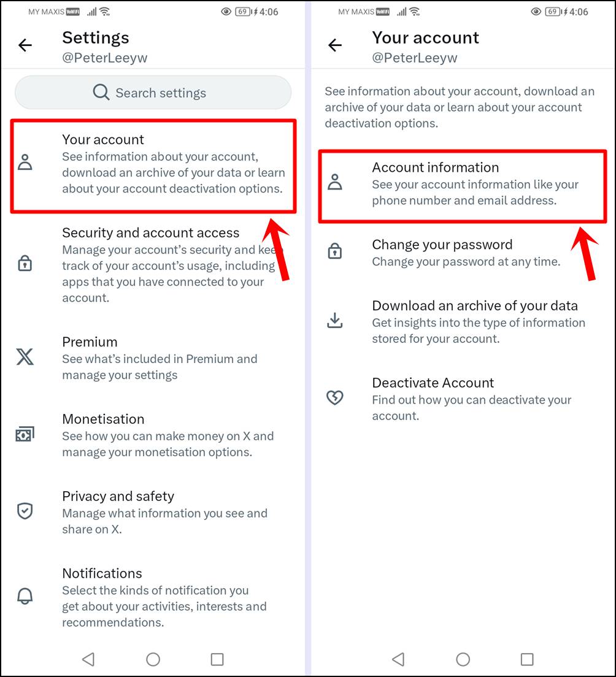Viewport: 616px width, 677px height.
Task: Tap the Change password lock icon
Action: [335, 251]
